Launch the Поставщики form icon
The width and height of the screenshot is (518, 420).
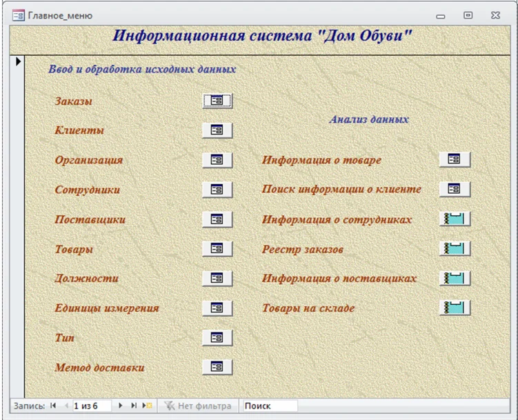(217, 219)
